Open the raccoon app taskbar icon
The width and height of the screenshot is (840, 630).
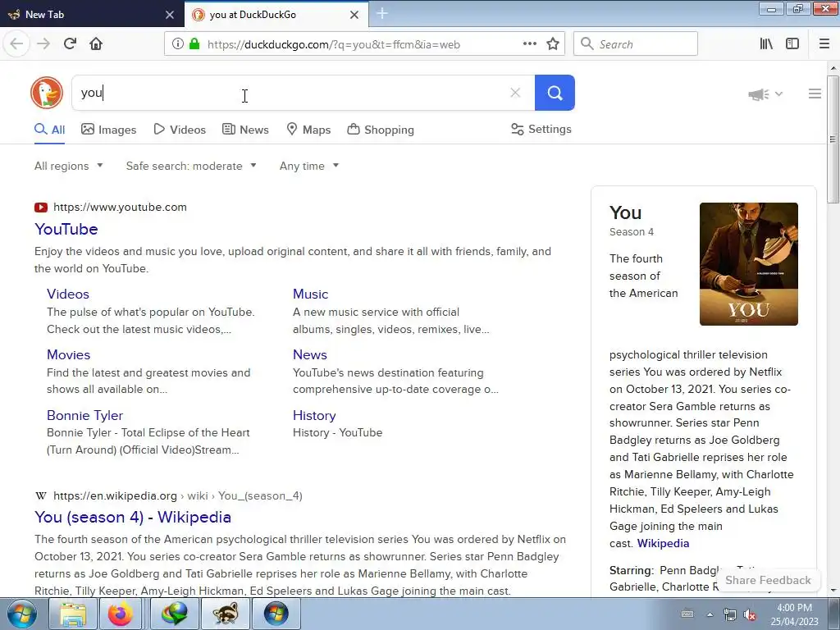[225, 614]
